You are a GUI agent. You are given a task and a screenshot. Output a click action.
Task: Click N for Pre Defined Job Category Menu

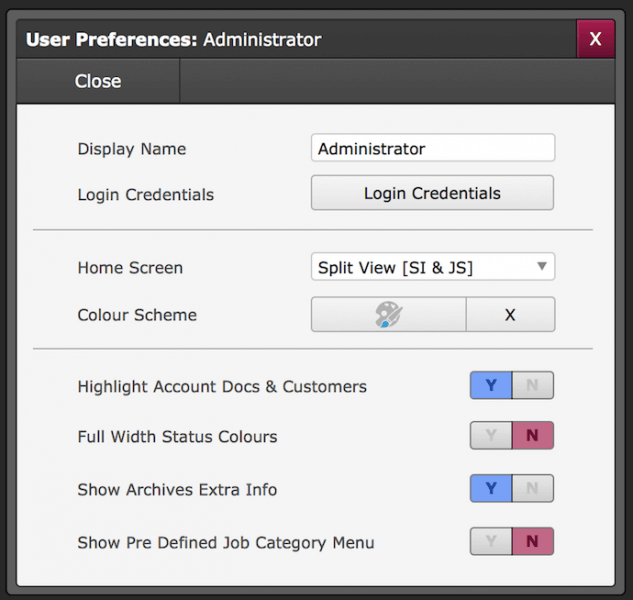click(533, 542)
